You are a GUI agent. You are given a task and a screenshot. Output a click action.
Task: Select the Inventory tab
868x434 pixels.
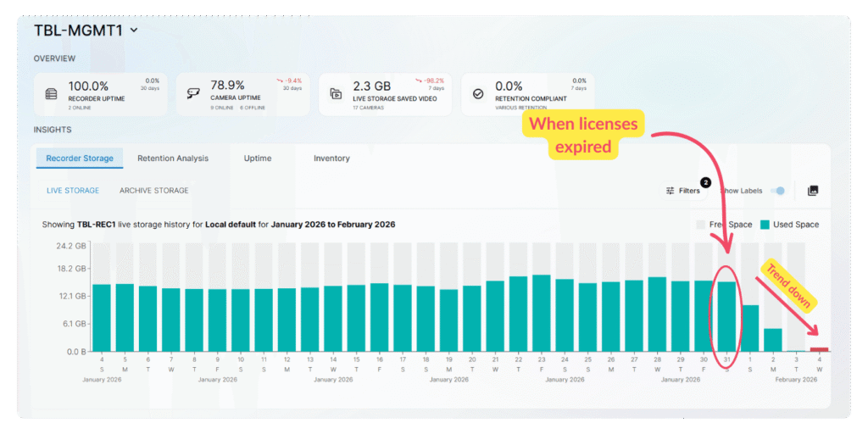(331, 158)
